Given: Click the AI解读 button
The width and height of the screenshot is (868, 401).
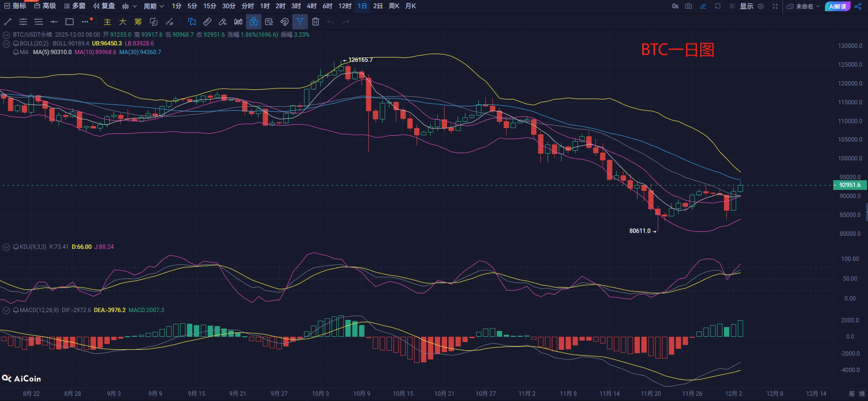Looking at the screenshot, I should pos(838,6).
